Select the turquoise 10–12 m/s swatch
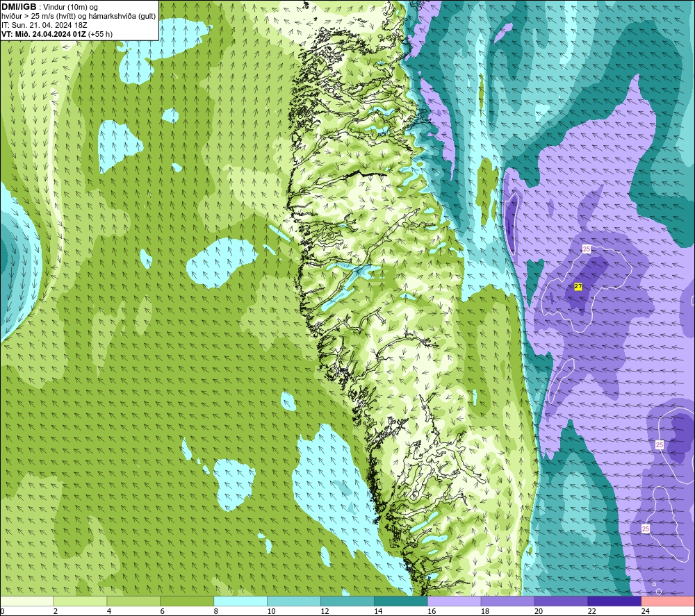Viewport: 695px width, 616px height. tap(294, 601)
